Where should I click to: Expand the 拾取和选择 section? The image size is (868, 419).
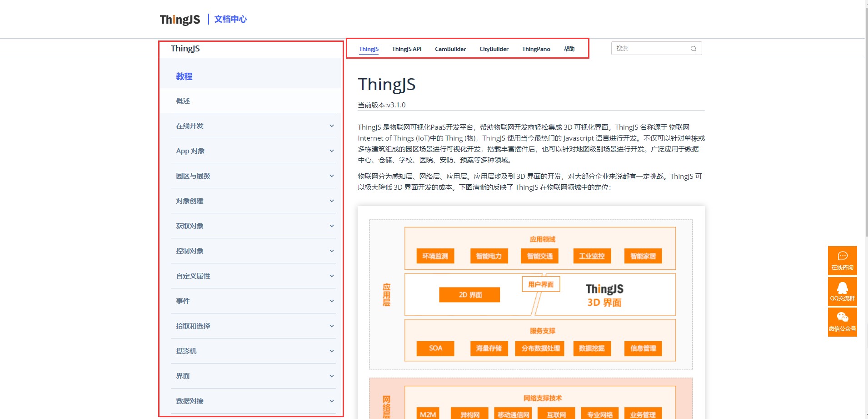point(253,326)
